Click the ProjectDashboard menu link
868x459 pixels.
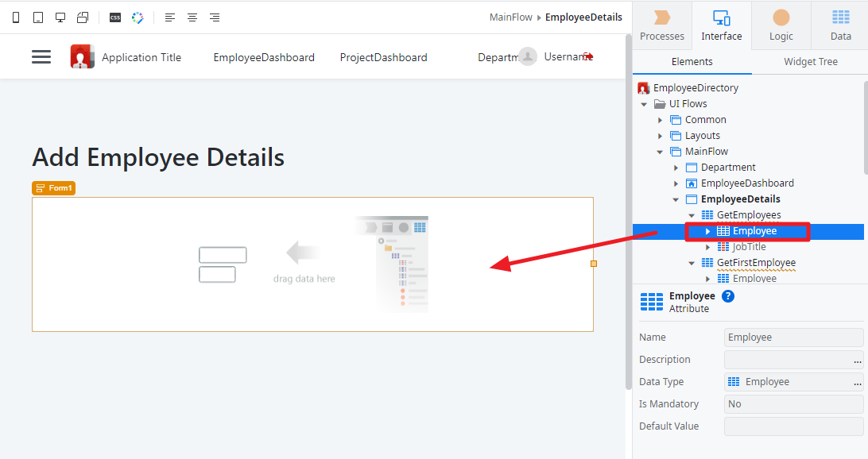[x=383, y=57]
